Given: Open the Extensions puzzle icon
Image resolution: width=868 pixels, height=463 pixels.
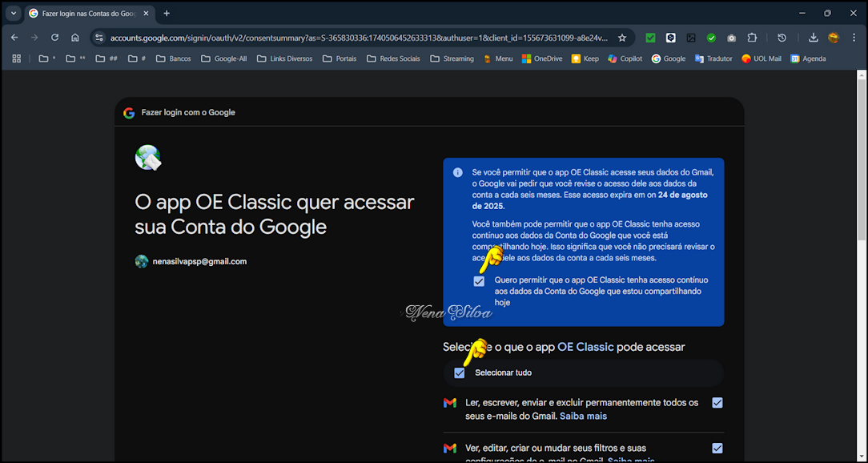Looking at the screenshot, I should coord(752,38).
